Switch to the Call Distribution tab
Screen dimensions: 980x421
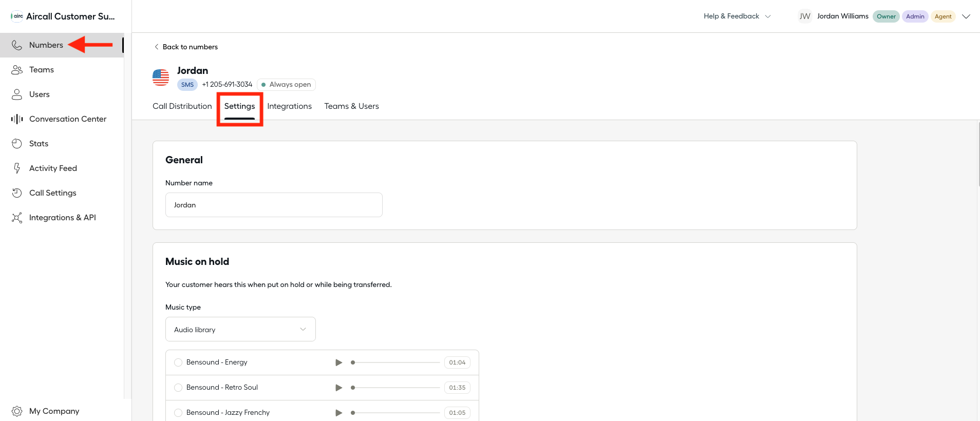point(182,106)
